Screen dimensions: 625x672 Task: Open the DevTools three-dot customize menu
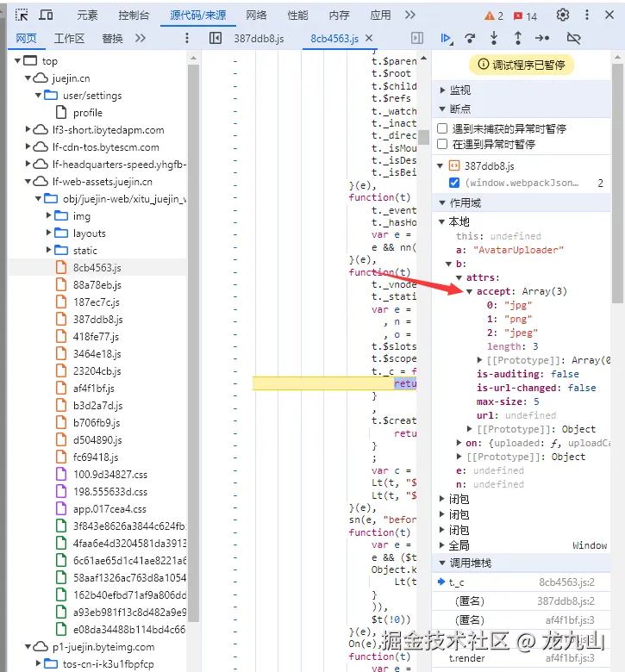click(x=587, y=15)
